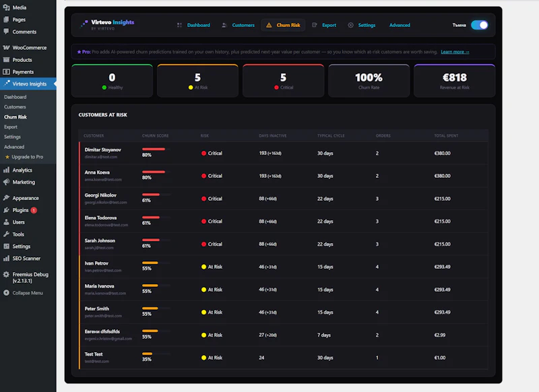The width and height of the screenshot is (539, 392).
Task: Click customer name Maria Ivanova
Action: [x=99, y=286]
